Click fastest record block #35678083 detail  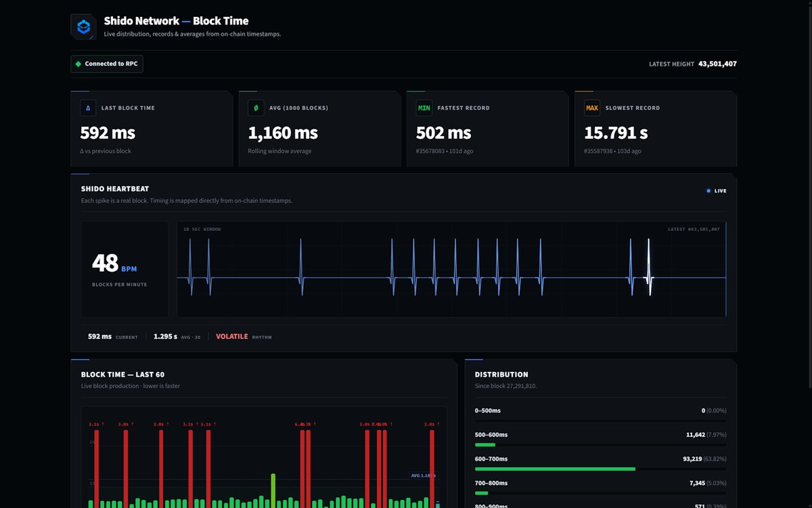(445, 151)
